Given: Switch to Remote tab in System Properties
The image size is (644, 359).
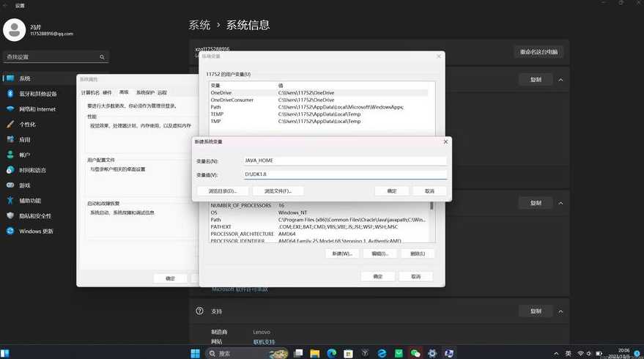Looking at the screenshot, I should [162, 93].
